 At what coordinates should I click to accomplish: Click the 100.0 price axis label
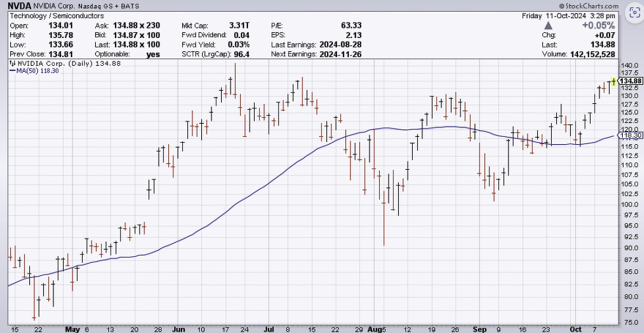630,204
